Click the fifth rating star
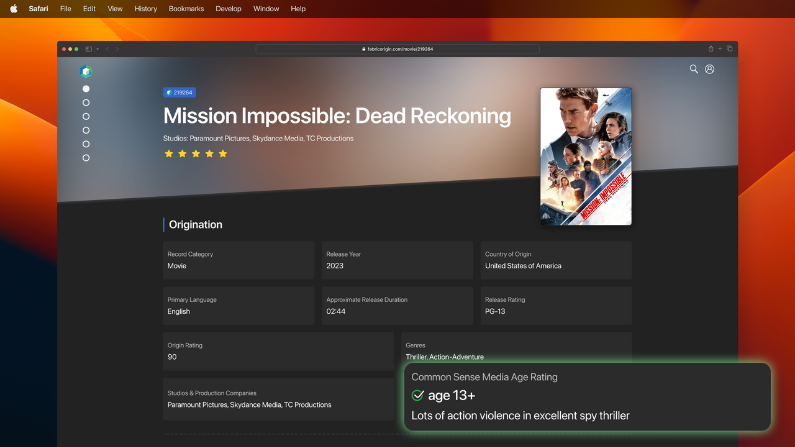The width and height of the screenshot is (795, 447). [223, 154]
